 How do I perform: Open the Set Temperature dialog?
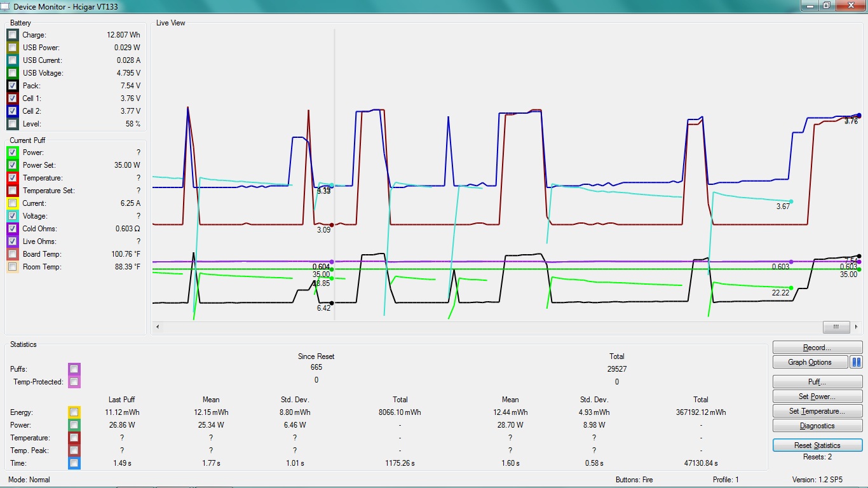817,411
